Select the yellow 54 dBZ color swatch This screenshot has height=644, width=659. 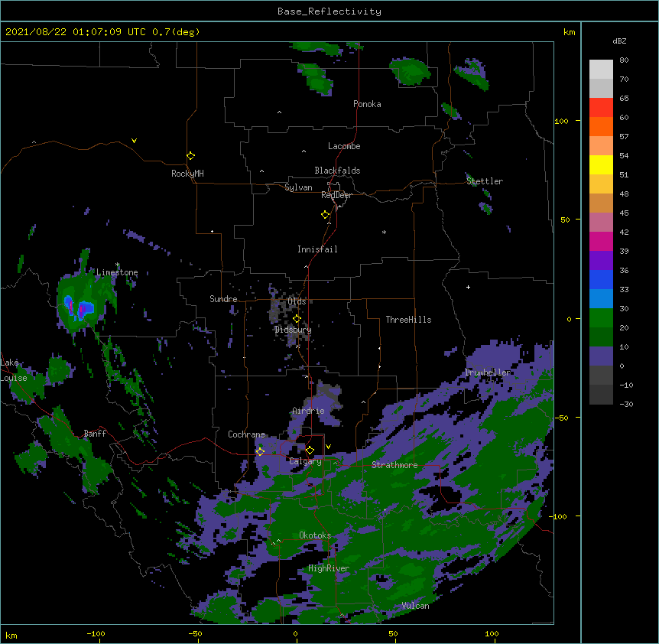(601, 164)
